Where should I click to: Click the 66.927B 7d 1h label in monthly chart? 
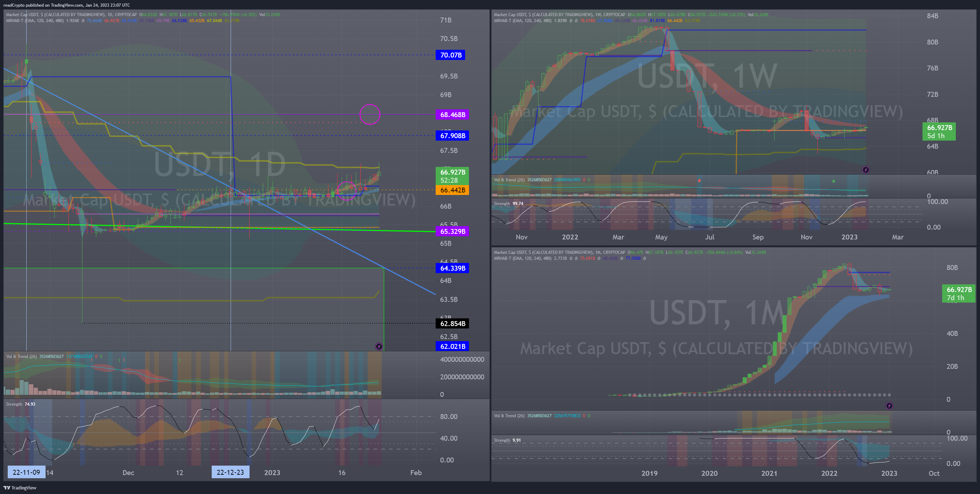(x=959, y=294)
